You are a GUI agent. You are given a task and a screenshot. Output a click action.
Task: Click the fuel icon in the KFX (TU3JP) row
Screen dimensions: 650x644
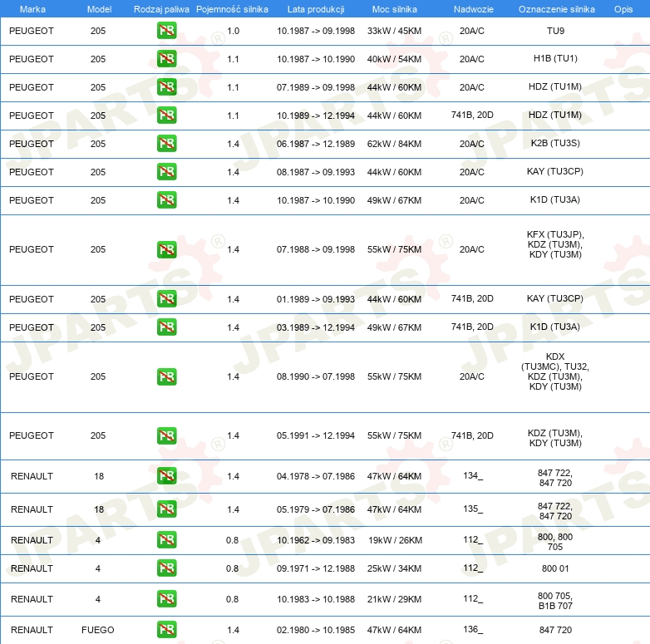point(166,249)
